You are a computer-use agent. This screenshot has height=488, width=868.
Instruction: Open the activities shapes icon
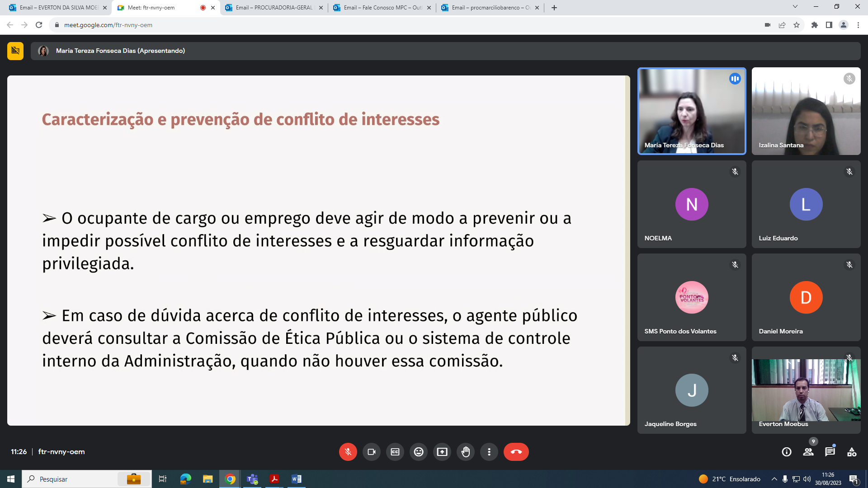[852, 452]
